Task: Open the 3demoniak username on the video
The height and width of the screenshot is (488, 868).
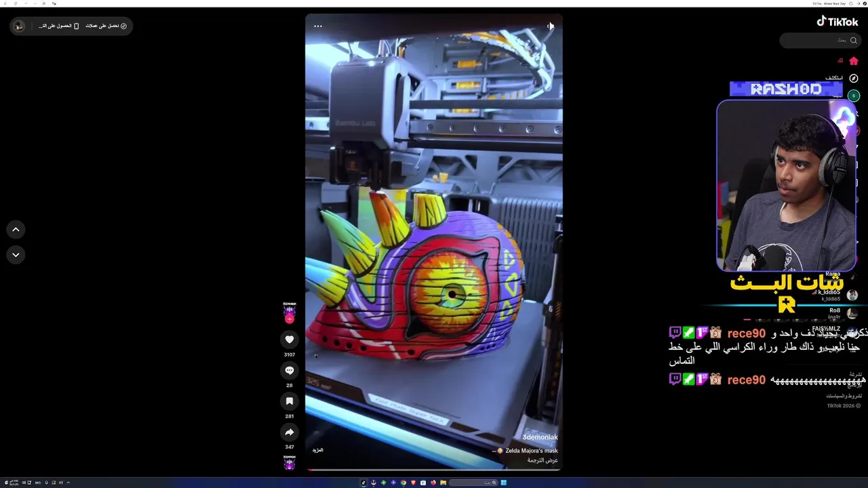Action: click(540, 437)
